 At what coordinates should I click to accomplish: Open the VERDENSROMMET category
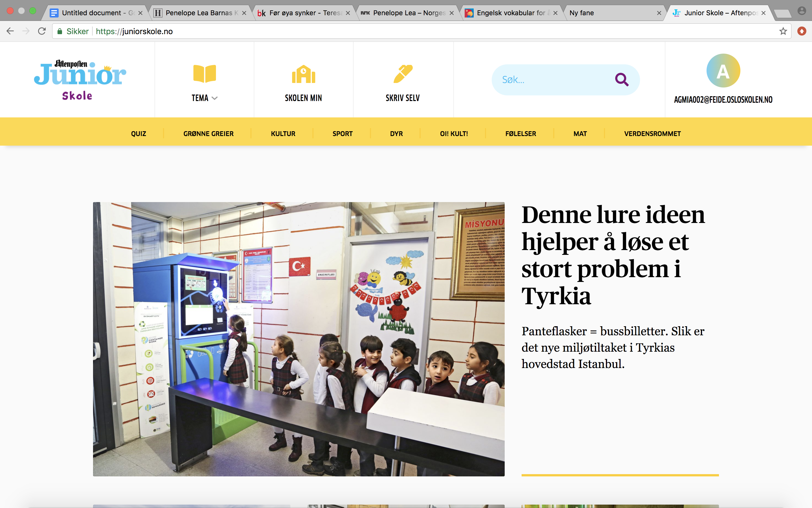pyautogui.click(x=652, y=134)
